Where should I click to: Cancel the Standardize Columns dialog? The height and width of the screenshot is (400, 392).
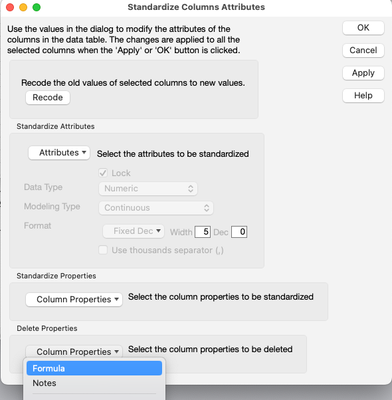point(363,50)
